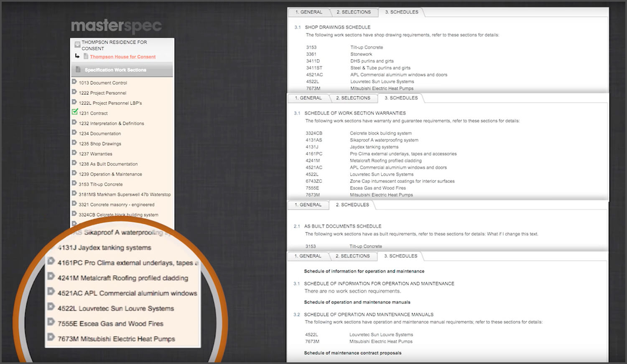
Task: Click the section icon beside 1013 Document Control
Action: [74, 83]
